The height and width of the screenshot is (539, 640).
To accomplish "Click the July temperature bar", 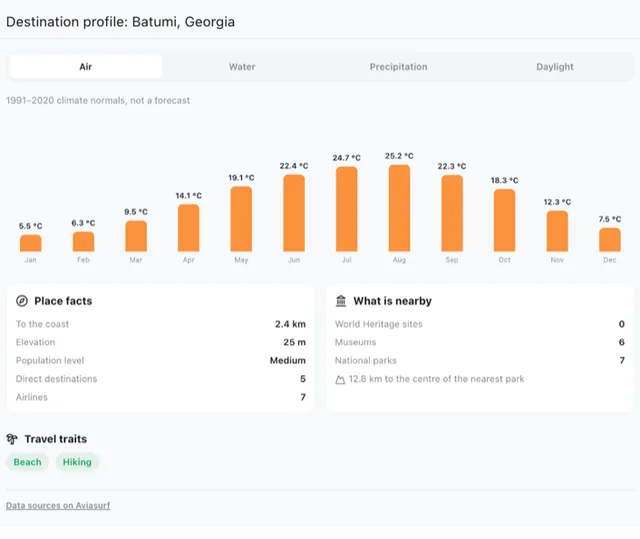I will [x=347, y=209].
